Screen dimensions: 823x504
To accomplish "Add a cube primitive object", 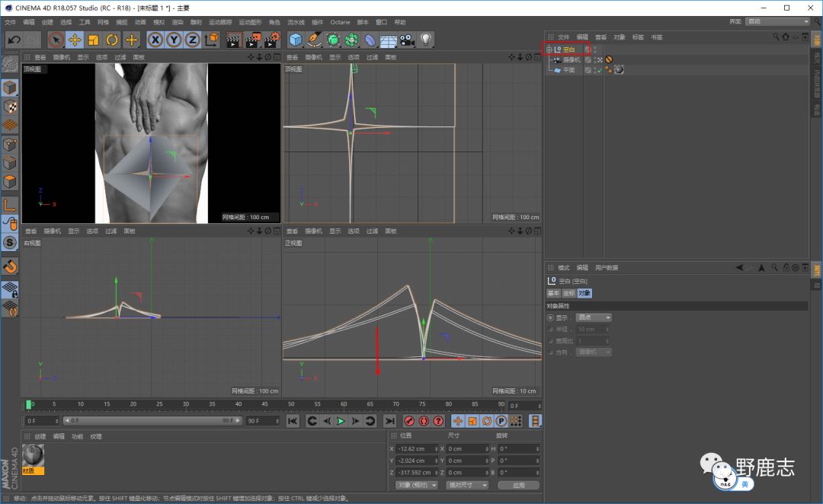I will coord(296,40).
